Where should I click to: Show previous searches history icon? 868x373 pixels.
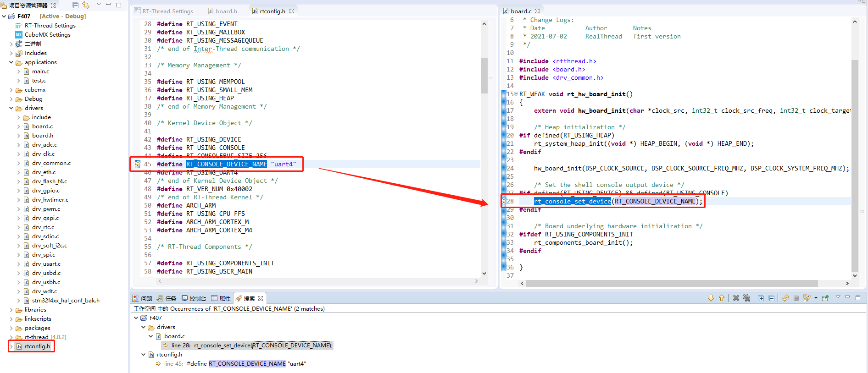click(x=807, y=298)
